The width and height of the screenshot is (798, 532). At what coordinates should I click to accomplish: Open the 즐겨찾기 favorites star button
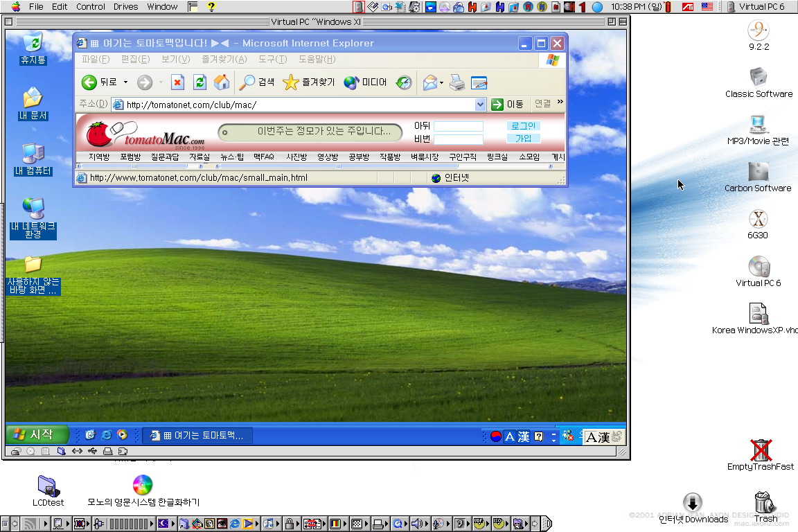coord(309,82)
